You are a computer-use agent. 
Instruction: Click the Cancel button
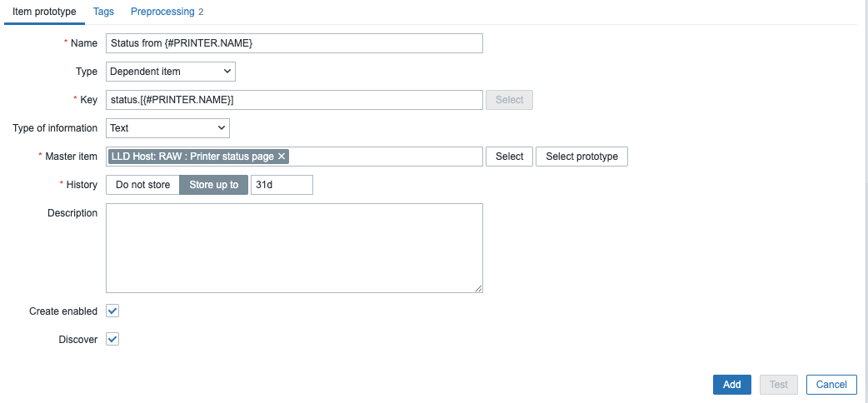[x=831, y=384]
